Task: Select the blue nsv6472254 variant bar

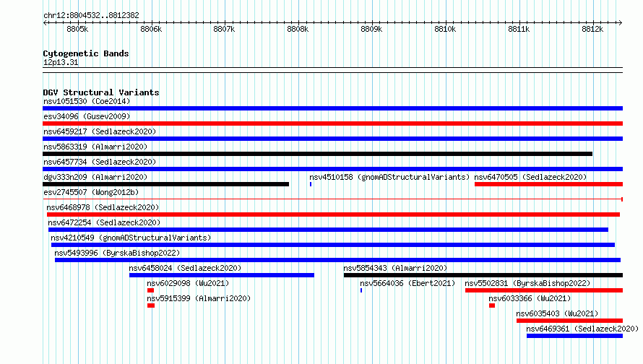Action: pos(328,230)
